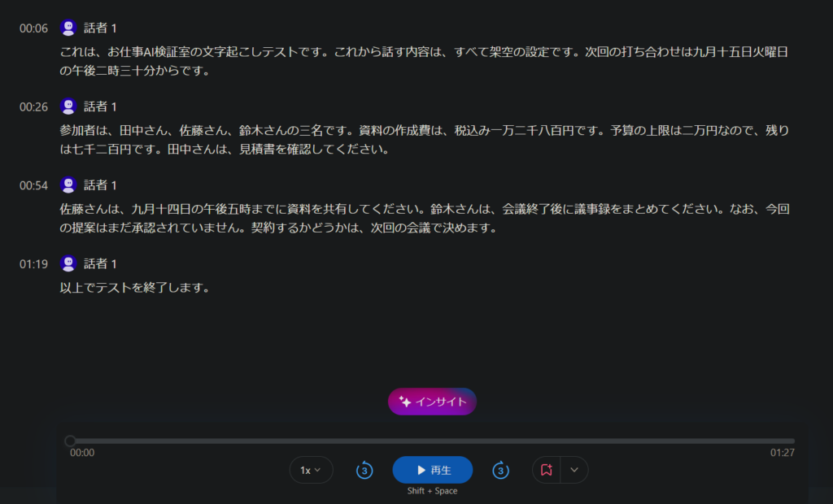Click the speaker avatar icon at 00:06
833x504 pixels.
click(x=68, y=28)
